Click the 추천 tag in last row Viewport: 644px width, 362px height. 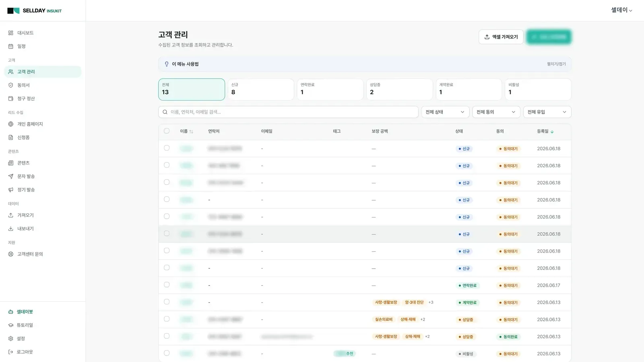[345, 354]
